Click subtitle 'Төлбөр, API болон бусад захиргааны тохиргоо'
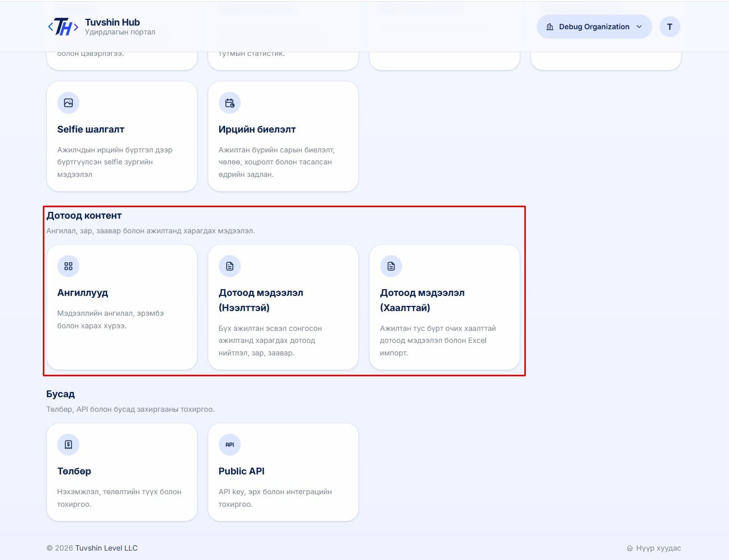729x560 pixels. tap(131, 409)
